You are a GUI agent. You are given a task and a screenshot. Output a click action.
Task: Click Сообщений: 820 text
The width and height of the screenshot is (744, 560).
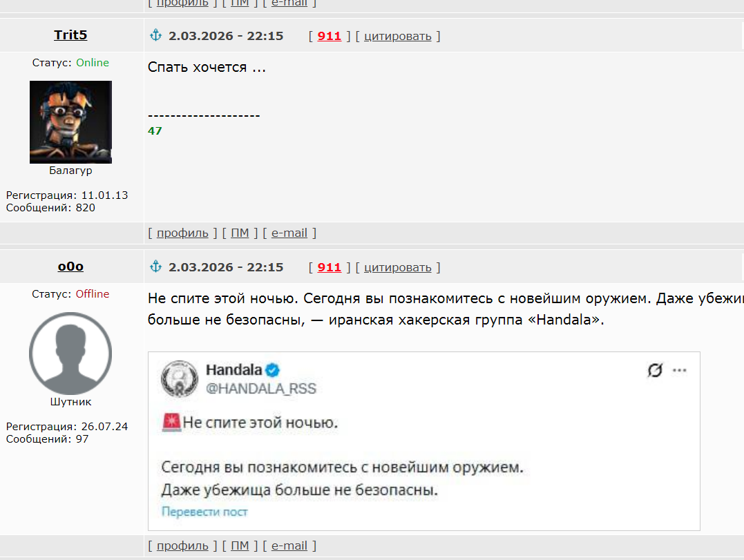click(50, 208)
